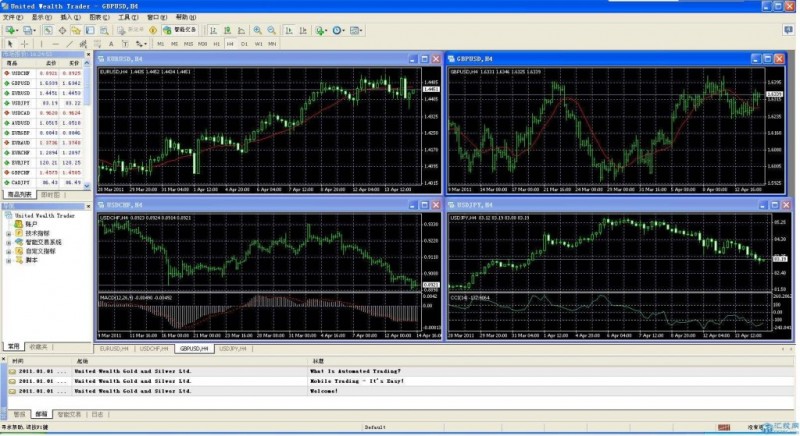
Task: Switch to the 日志 journal tab in Terminal
Action: [97, 415]
